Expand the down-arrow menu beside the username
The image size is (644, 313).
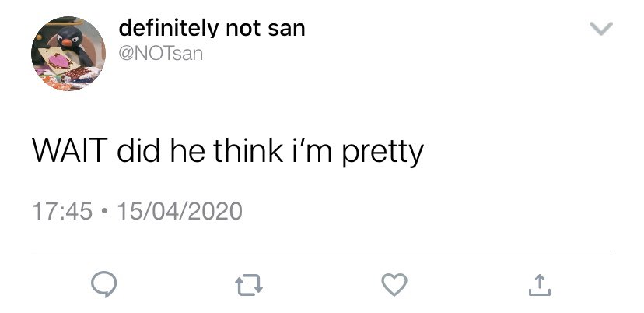coord(601,28)
